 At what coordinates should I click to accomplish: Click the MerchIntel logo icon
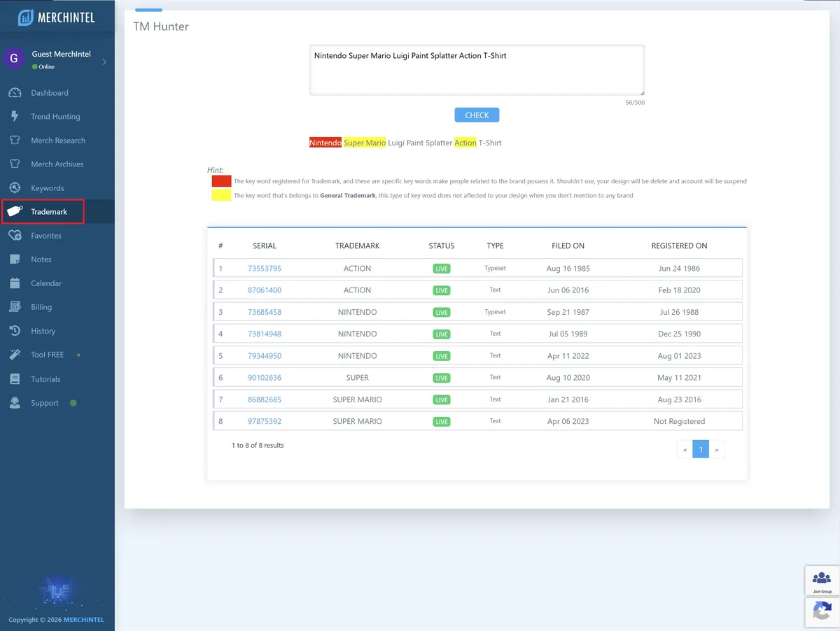(x=26, y=17)
